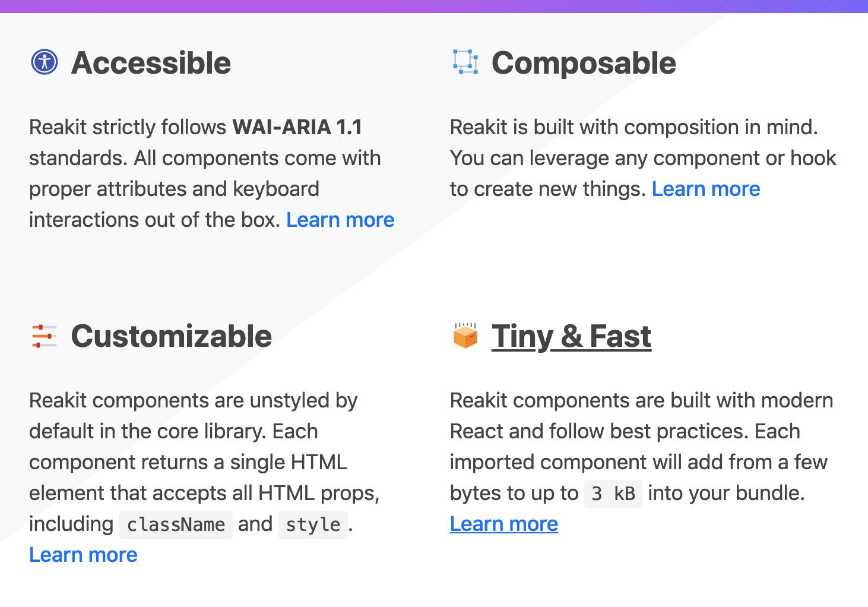This screenshot has height=607, width=868.
Task: Open Learn more below className and style
Action: [83, 555]
